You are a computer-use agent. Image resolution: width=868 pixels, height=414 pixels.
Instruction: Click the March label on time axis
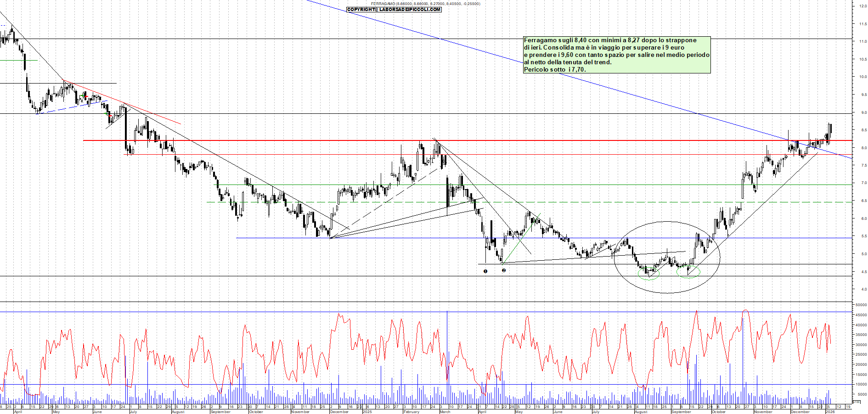pyautogui.click(x=445, y=412)
